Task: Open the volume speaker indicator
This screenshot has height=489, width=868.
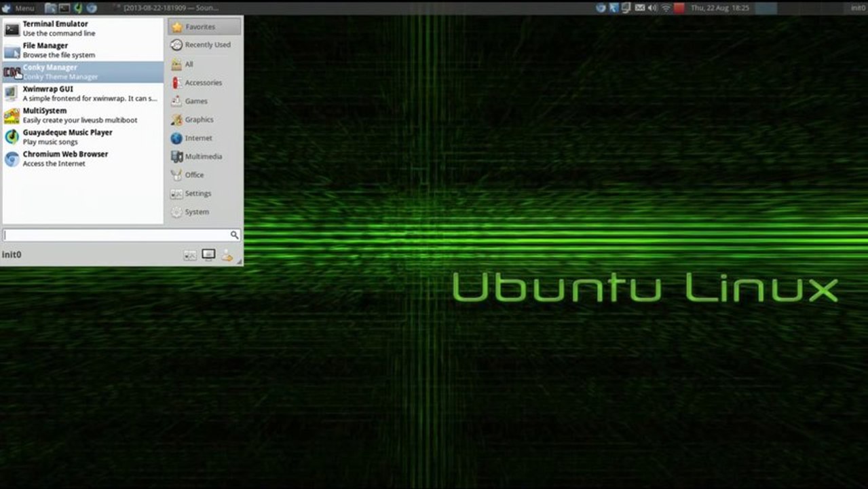Action: [652, 8]
